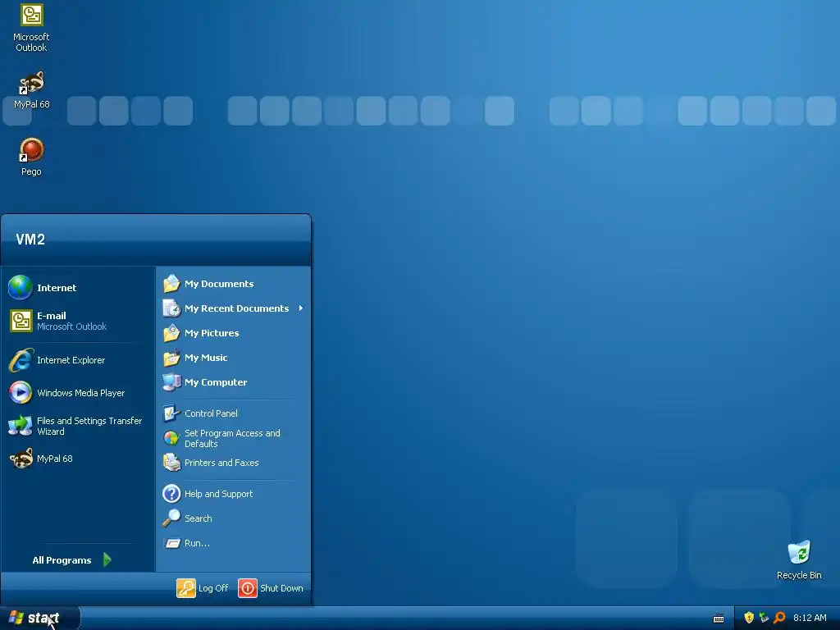
Task: Click the Log Off label
Action: pos(213,587)
